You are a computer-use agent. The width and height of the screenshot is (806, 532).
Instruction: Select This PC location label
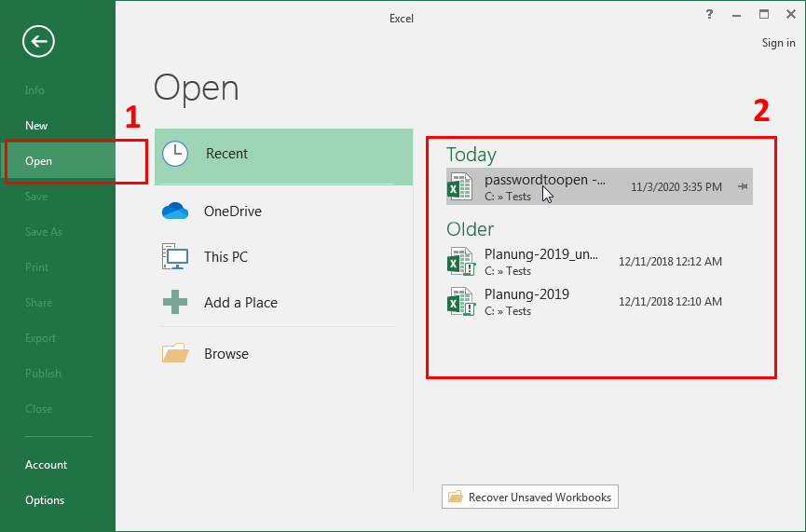[x=225, y=257]
